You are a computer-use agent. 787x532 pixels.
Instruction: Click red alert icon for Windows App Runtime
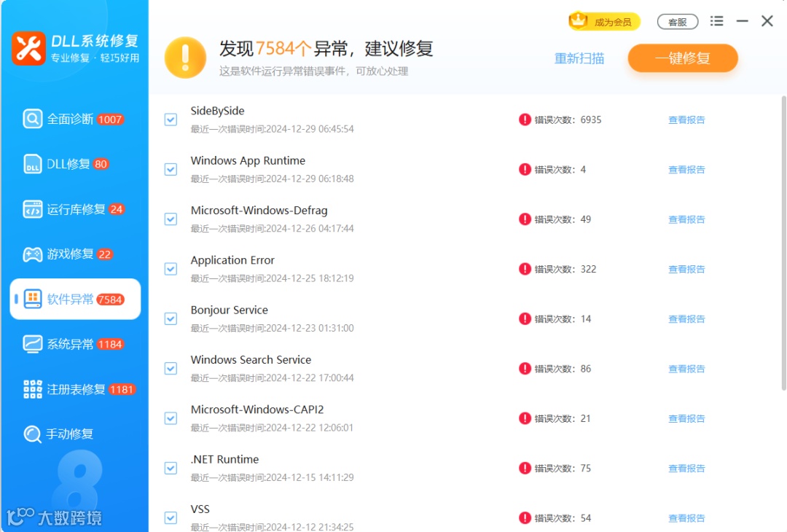coord(525,169)
